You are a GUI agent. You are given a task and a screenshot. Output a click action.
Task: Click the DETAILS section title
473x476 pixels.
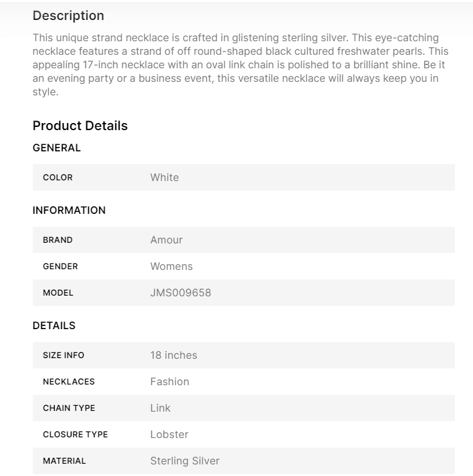point(54,326)
